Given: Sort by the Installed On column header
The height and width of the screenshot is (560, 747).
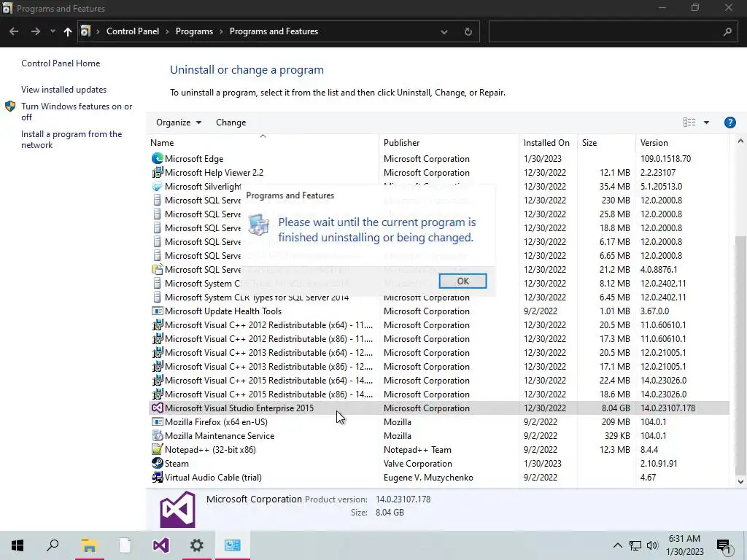Looking at the screenshot, I should [548, 142].
